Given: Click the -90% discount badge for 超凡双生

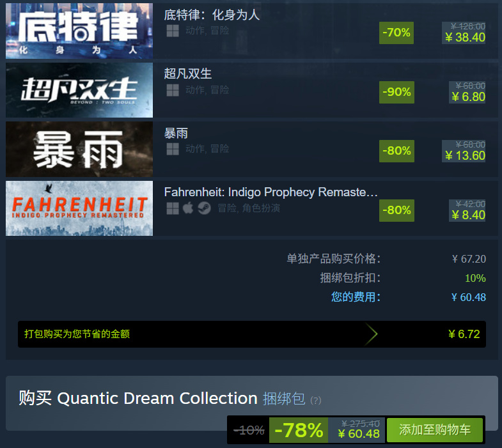Looking at the screenshot, I should (x=396, y=92).
